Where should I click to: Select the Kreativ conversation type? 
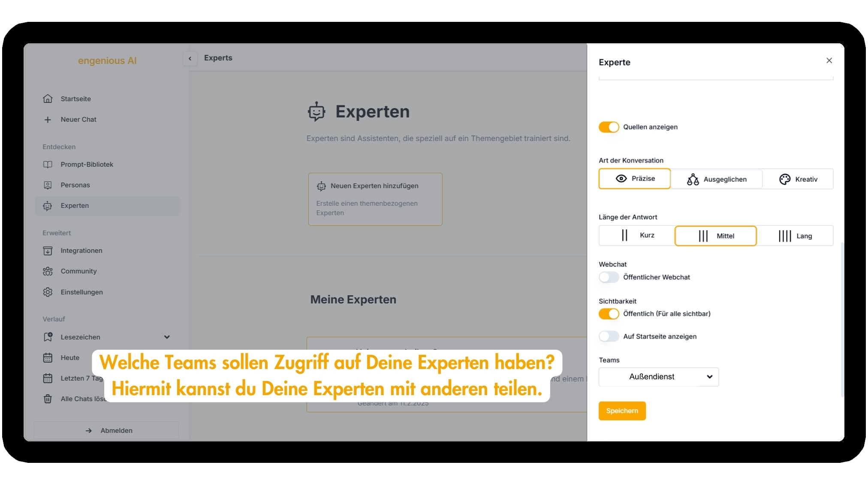pos(798,179)
